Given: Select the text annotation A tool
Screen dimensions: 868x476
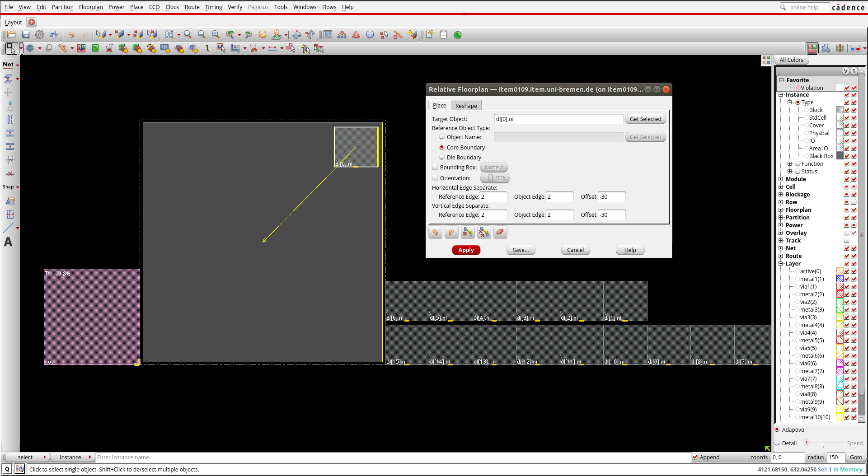Looking at the screenshot, I should click(8, 242).
